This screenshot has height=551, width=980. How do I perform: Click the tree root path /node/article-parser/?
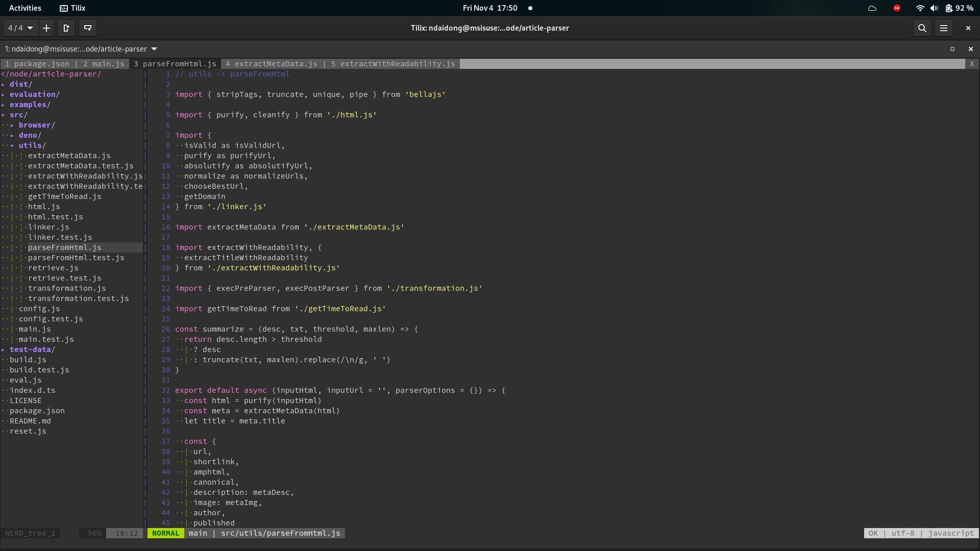51,74
